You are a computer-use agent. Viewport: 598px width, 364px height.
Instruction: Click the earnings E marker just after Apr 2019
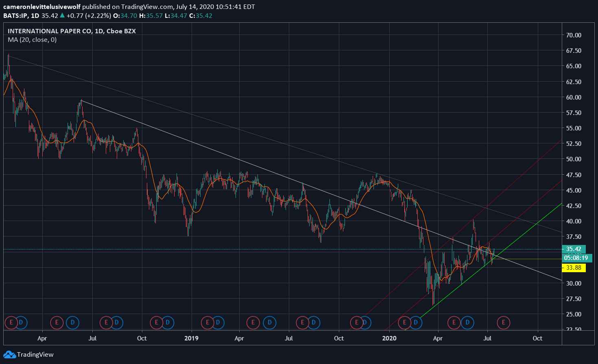click(x=253, y=323)
